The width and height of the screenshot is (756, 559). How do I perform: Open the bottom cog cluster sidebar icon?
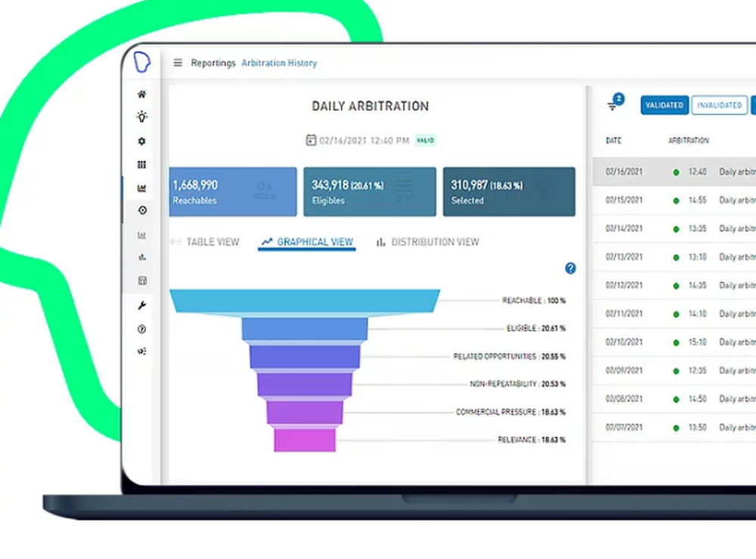coord(142,351)
